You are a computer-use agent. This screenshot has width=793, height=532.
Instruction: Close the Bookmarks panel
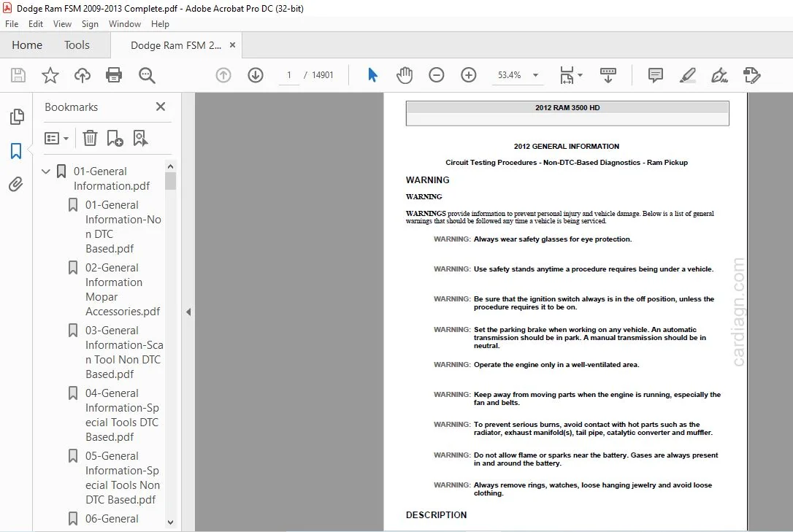(161, 107)
